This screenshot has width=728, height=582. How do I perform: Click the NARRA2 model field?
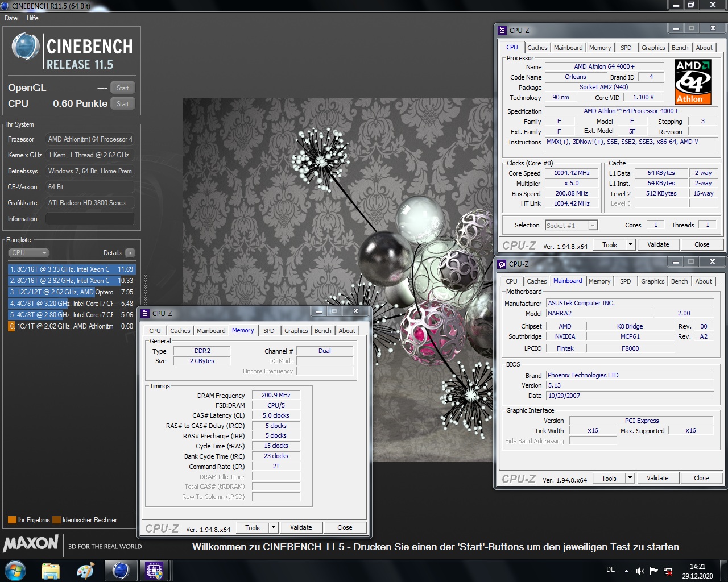coord(599,314)
